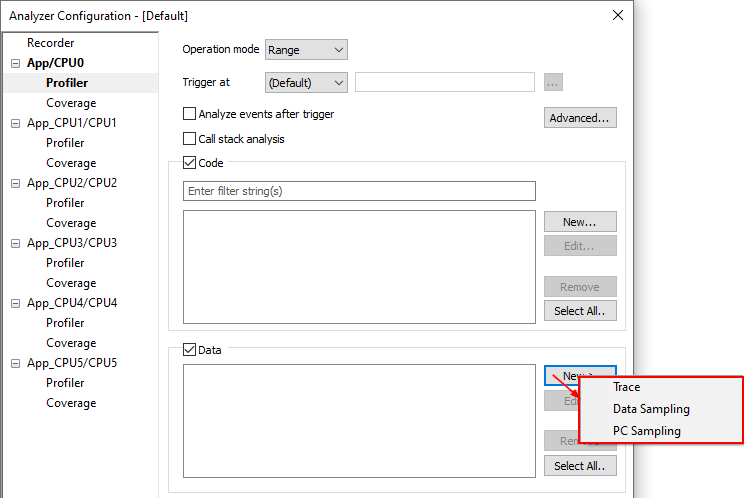This screenshot has height=498, width=744.
Task: Select Profiler under App_CPU2/CPU2
Action: [65, 203]
